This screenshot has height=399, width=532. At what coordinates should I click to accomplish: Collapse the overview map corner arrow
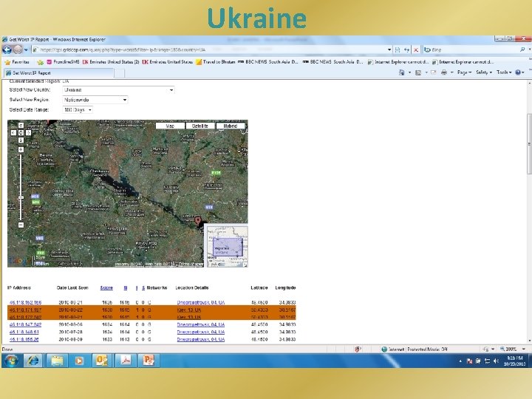(245, 265)
